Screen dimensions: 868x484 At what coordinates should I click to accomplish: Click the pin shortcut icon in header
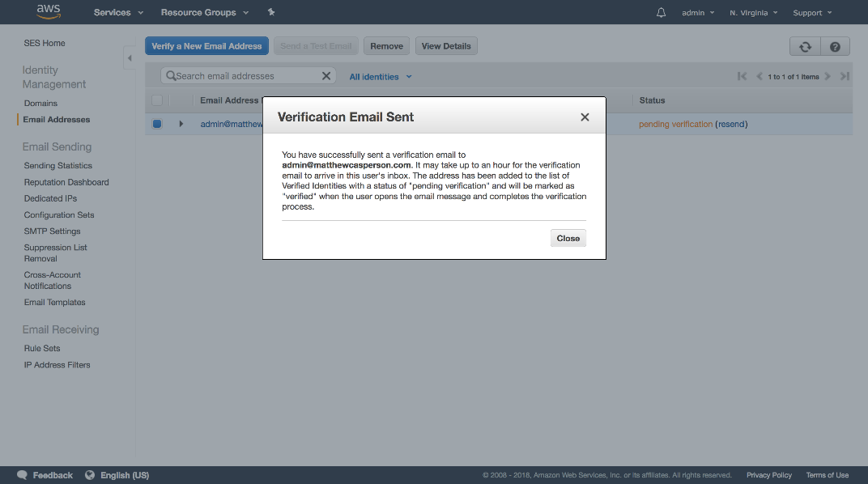(x=271, y=13)
